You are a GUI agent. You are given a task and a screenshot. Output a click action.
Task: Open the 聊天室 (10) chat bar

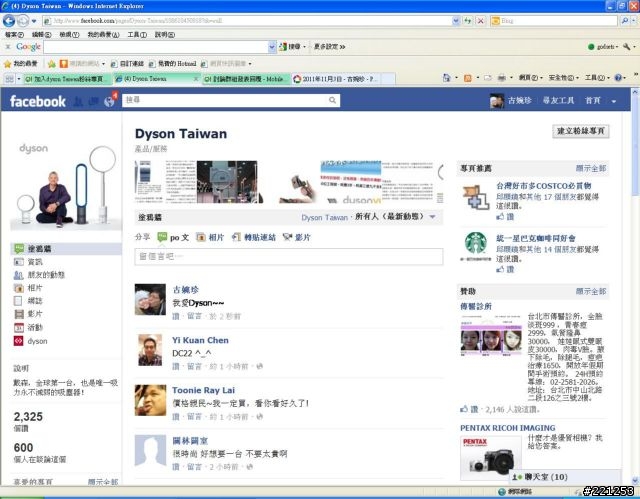click(x=565, y=477)
